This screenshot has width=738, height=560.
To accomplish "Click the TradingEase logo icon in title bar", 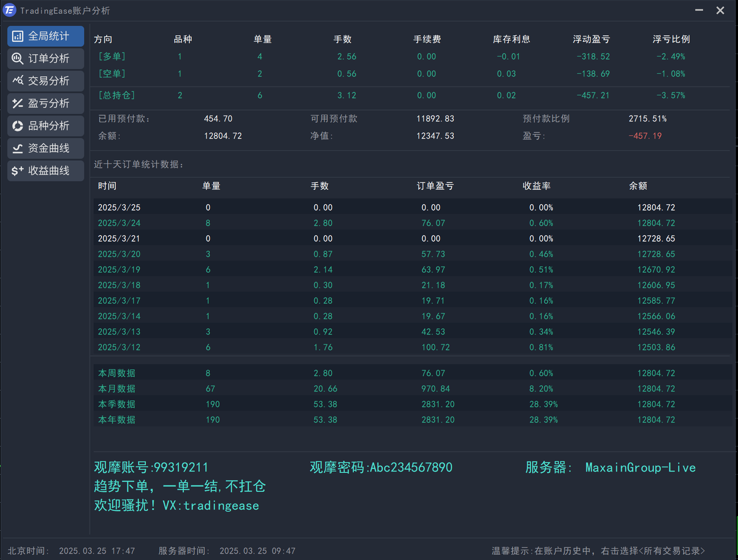I will tap(9, 10).
